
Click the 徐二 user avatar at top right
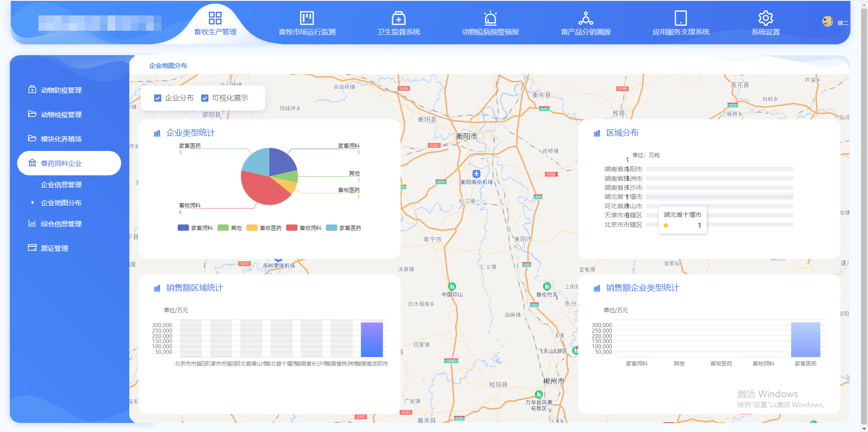[828, 21]
